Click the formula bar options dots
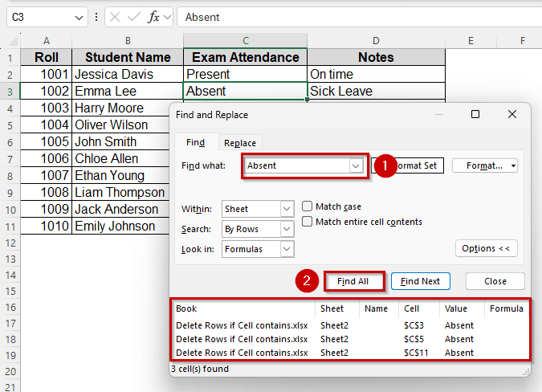This screenshot has height=392, width=542. 97,17
